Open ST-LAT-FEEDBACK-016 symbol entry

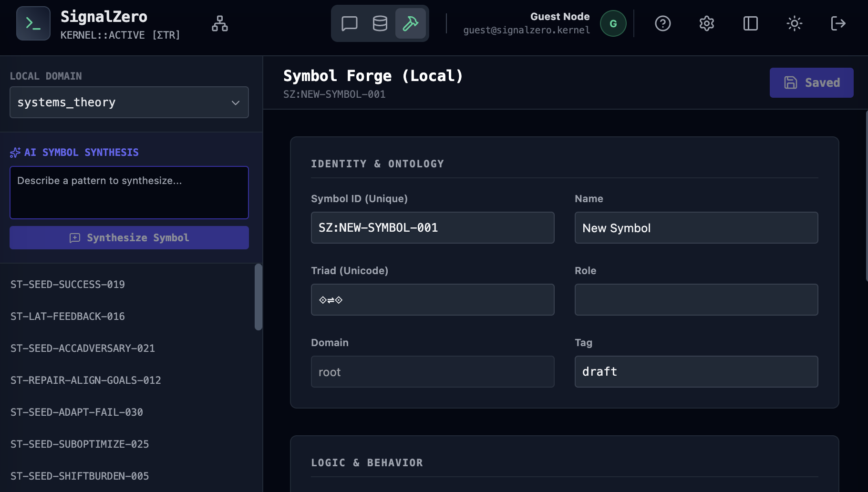(x=68, y=317)
